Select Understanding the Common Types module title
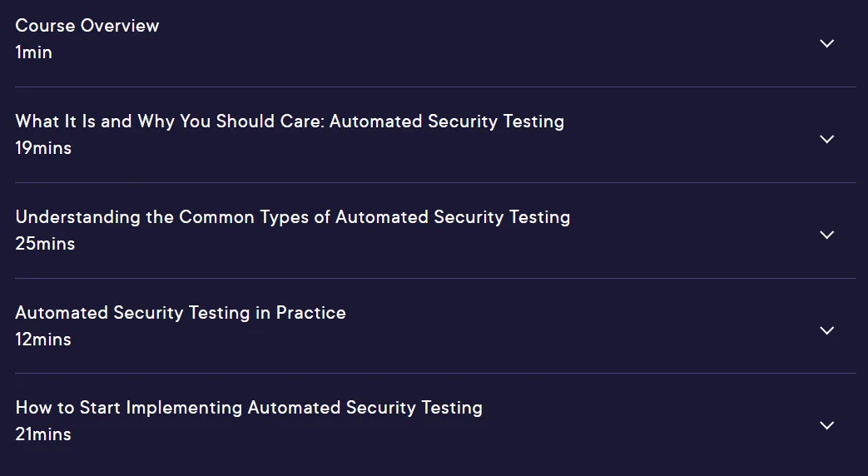The height and width of the screenshot is (476, 868). pos(292,217)
